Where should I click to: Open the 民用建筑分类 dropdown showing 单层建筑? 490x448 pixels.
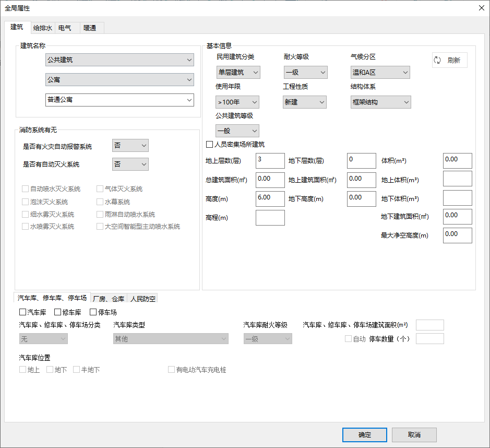coord(238,73)
